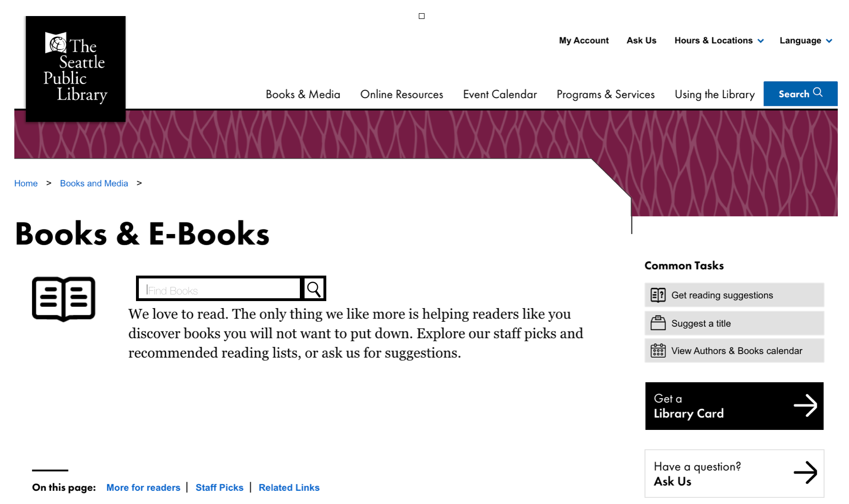Click the open book icon
849x504 pixels.
pyautogui.click(x=64, y=299)
